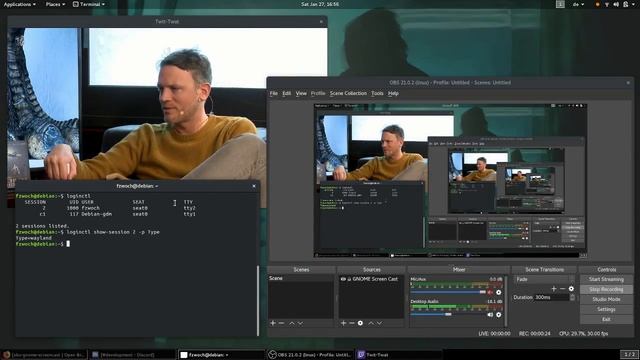Click the terminal window scrollbar
The height and width of the screenshot is (360, 640).
pyautogui.click(x=258, y=300)
